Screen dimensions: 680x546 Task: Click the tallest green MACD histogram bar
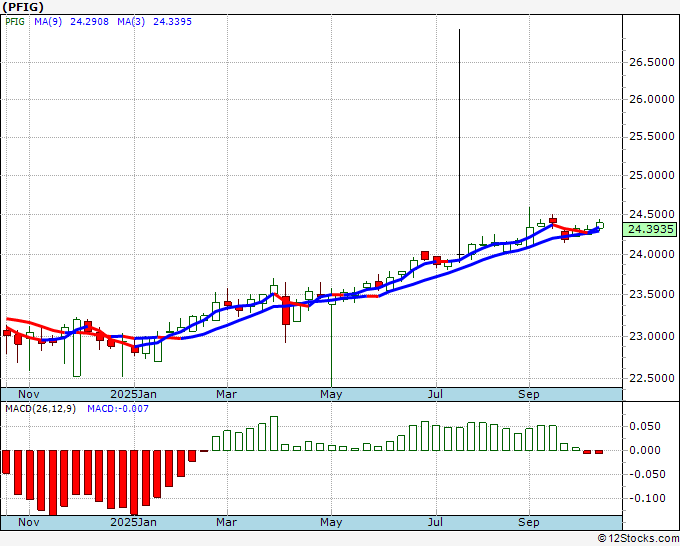click(x=273, y=434)
